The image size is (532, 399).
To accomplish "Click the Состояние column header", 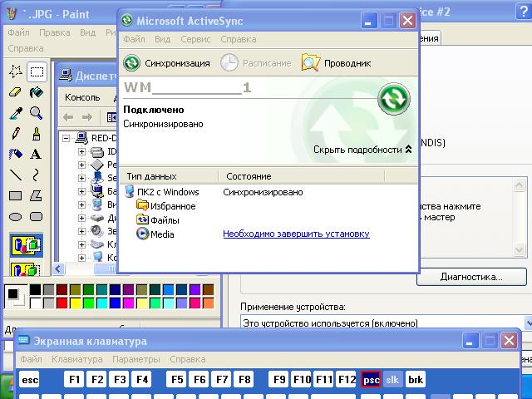I will coord(301,176).
